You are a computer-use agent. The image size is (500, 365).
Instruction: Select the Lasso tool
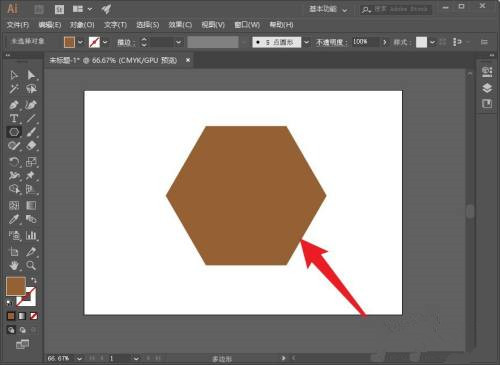(31, 89)
